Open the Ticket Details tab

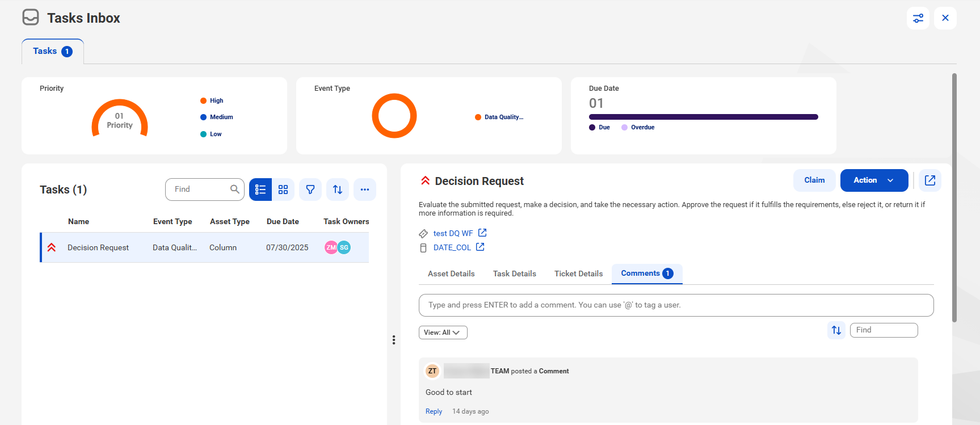pyautogui.click(x=578, y=273)
